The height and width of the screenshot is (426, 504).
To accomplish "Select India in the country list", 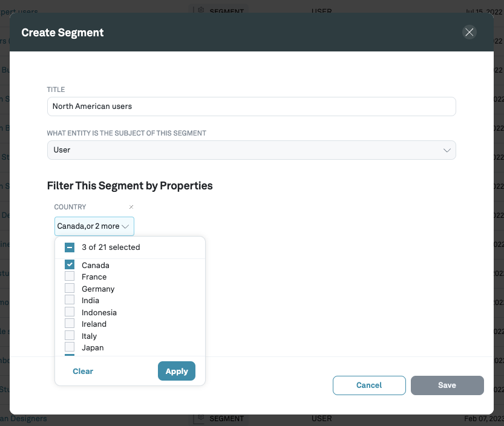I will [x=69, y=300].
